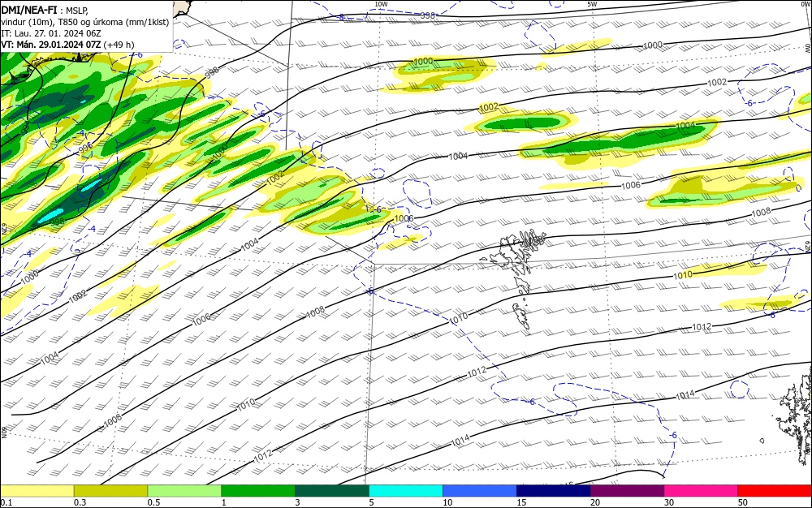Select the dark teal 3–5 legend swatch
The height and width of the screenshot is (508, 812).
(332, 491)
